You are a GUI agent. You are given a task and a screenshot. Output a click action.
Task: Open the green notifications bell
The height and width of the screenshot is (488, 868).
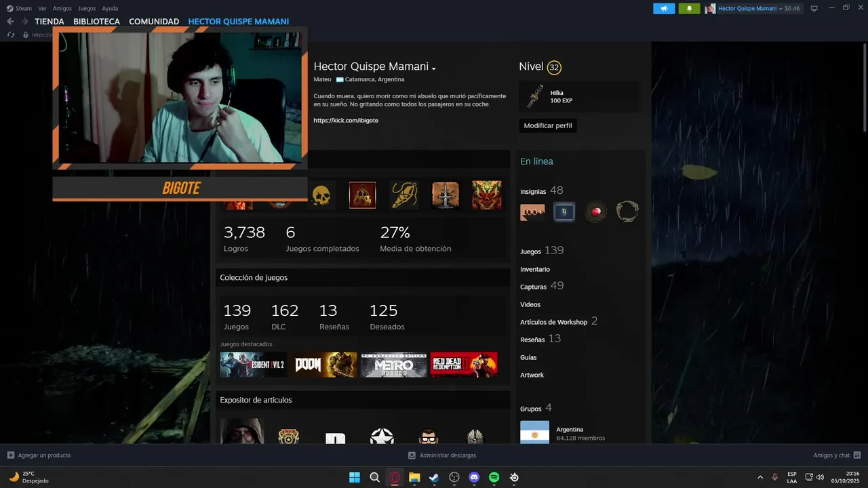(x=689, y=8)
